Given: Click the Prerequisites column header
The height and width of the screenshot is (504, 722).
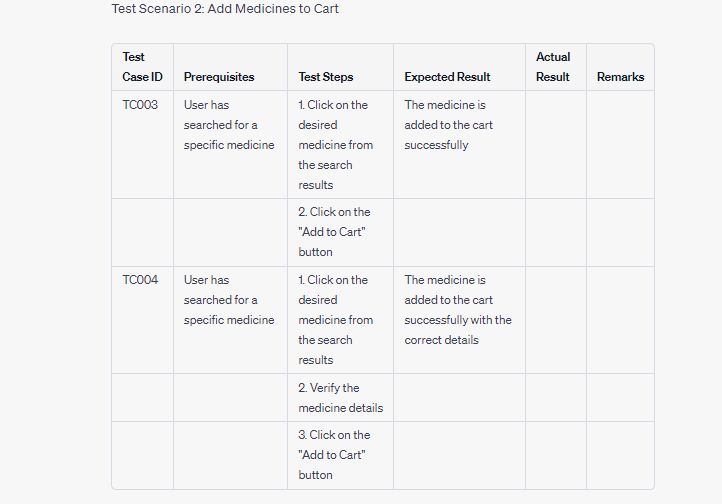Looking at the screenshot, I should pos(219,77).
